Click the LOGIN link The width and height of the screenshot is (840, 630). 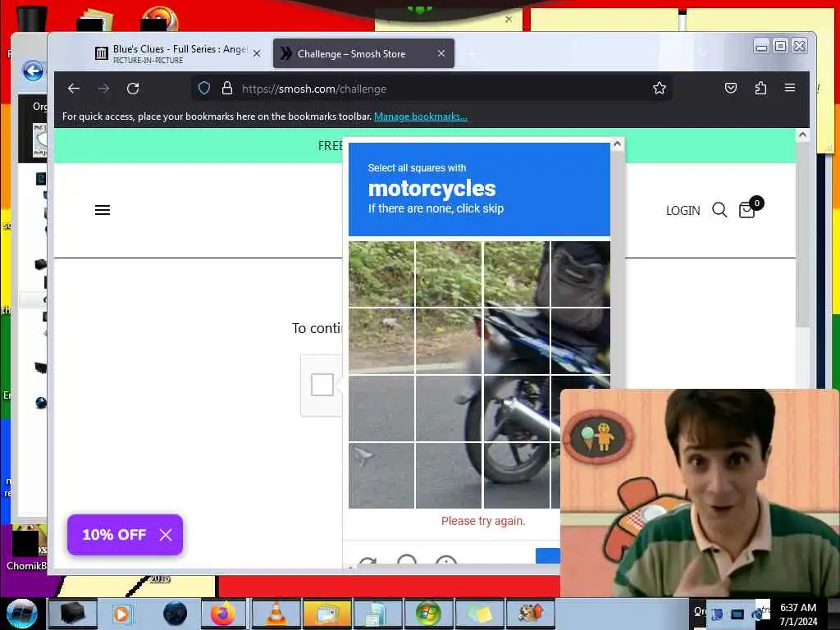coord(682,211)
